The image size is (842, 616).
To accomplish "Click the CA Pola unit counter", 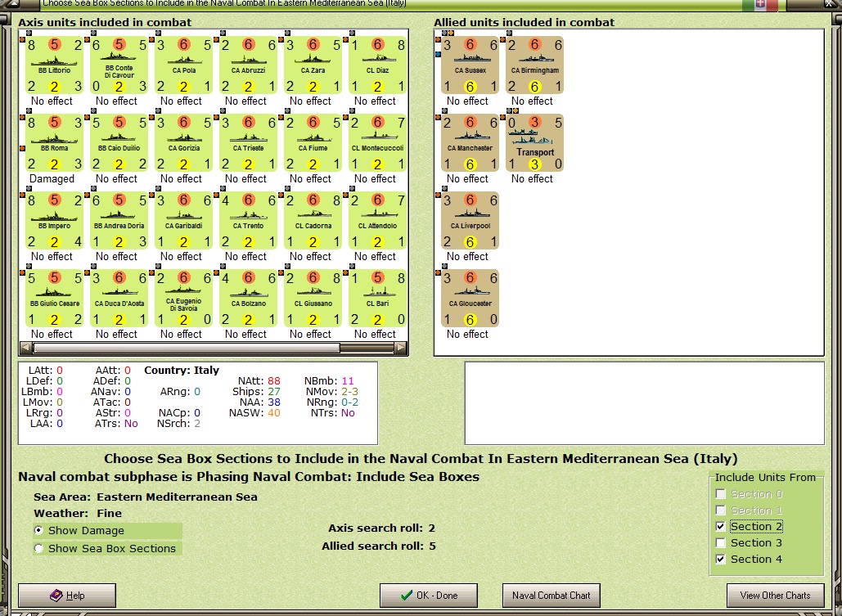I will (x=183, y=65).
